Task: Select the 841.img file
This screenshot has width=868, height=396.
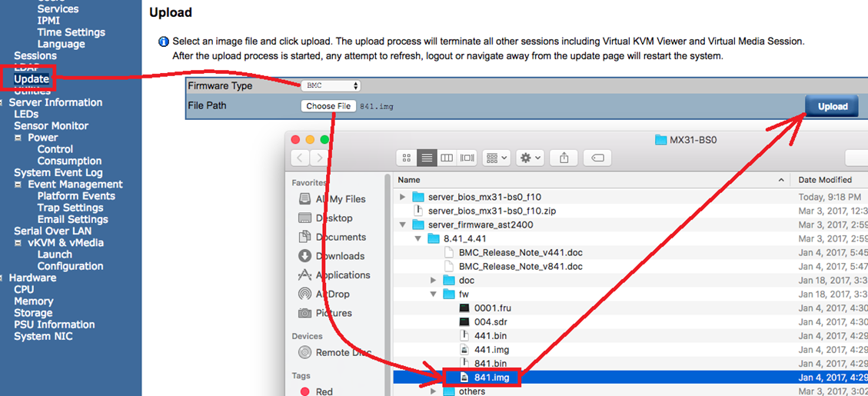Action: (491, 378)
